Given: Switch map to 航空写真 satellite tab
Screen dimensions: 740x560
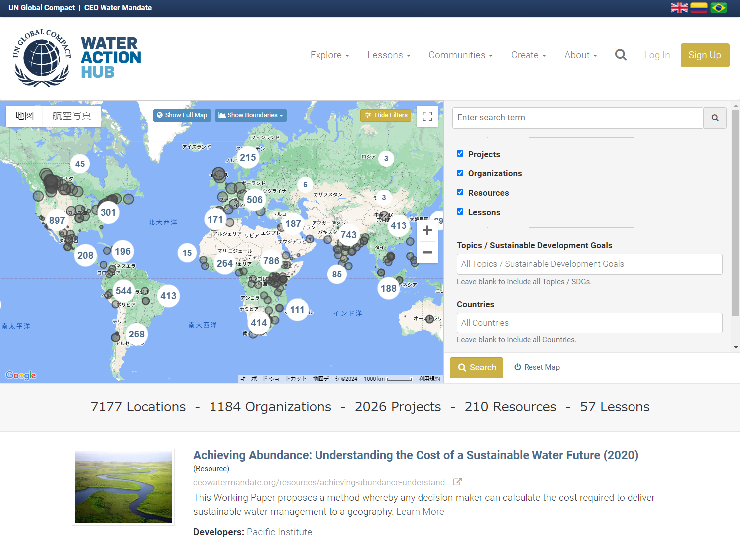Looking at the screenshot, I should [72, 116].
